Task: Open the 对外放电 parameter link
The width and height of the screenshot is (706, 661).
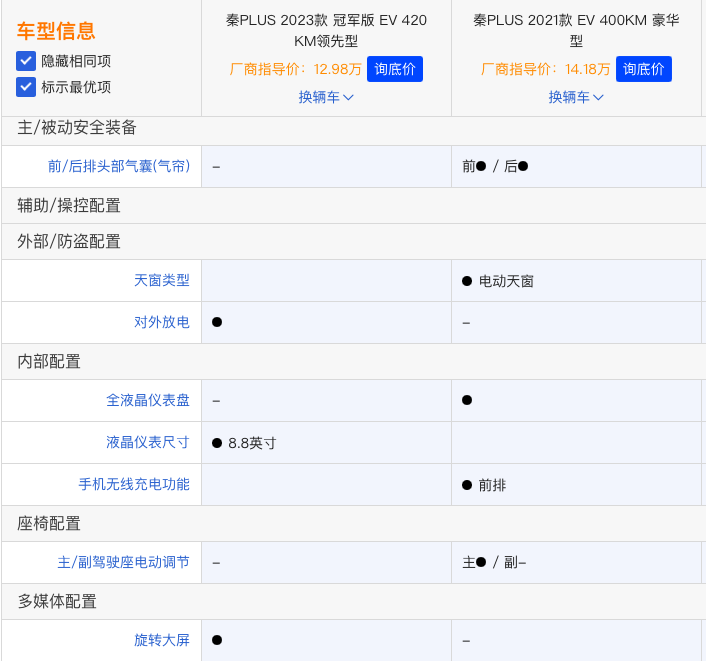Action: coord(162,322)
